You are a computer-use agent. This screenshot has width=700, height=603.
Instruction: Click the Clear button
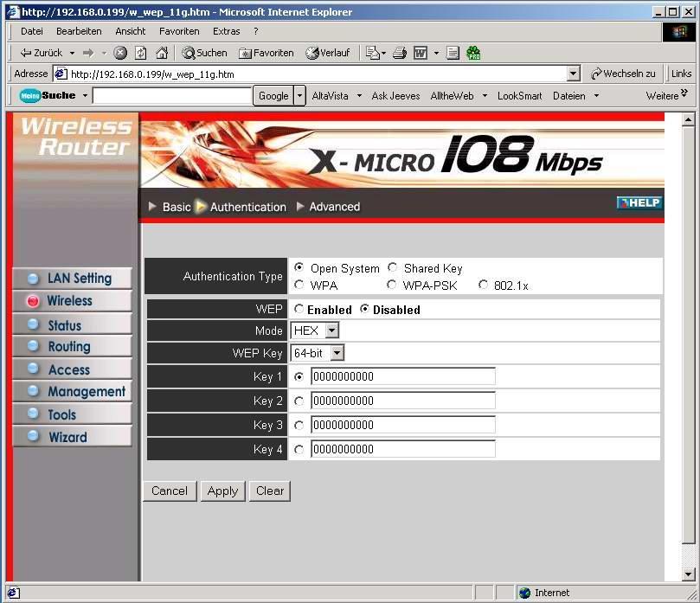(270, 491)
